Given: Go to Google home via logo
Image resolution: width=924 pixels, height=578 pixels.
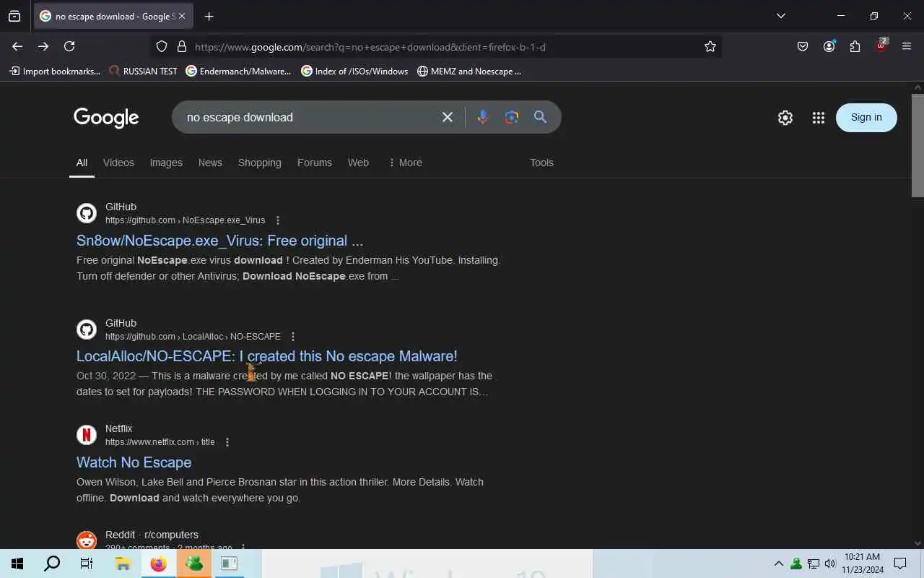Looking at the screenshot, I should 106,118.
